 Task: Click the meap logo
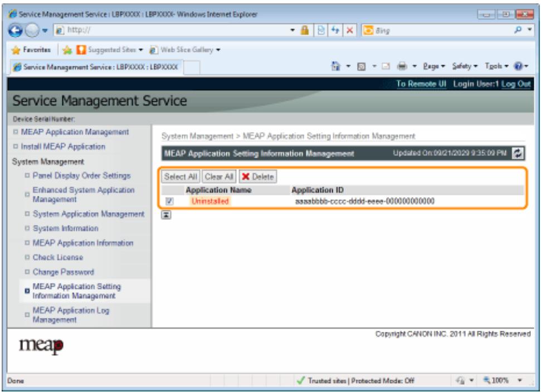coord(41,345)
